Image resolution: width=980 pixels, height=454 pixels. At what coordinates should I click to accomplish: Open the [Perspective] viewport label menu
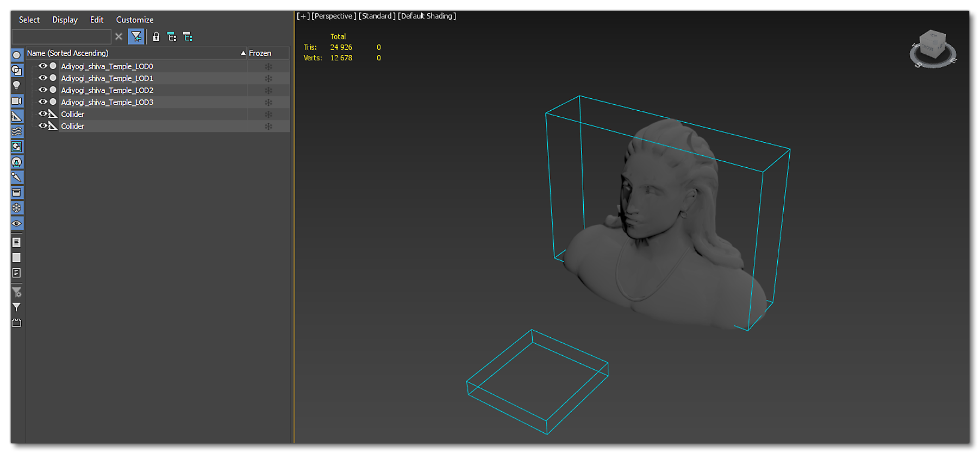point(334,16)
